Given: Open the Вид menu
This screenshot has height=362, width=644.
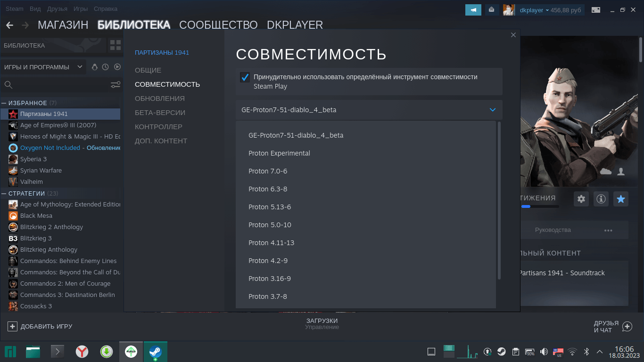Looking at the screenshot, I should pos(35,9).
